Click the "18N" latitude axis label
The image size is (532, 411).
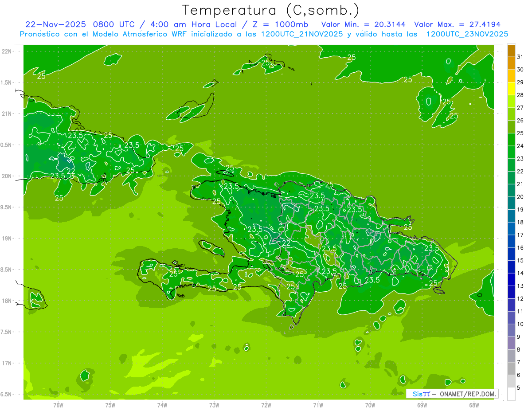click(7, 301)
